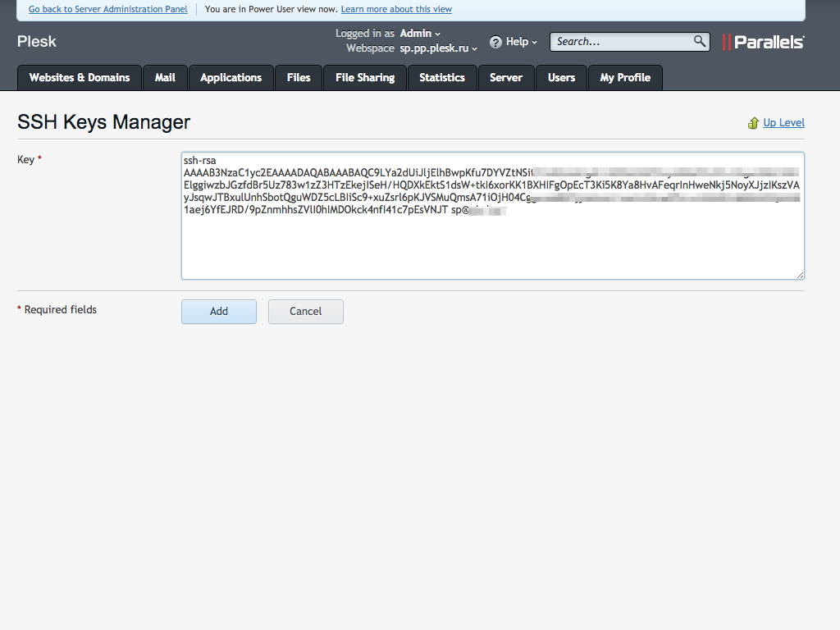Click the Parallels logo
The width and height of the screenshot is (840, 630).
(x=763, y=42)
